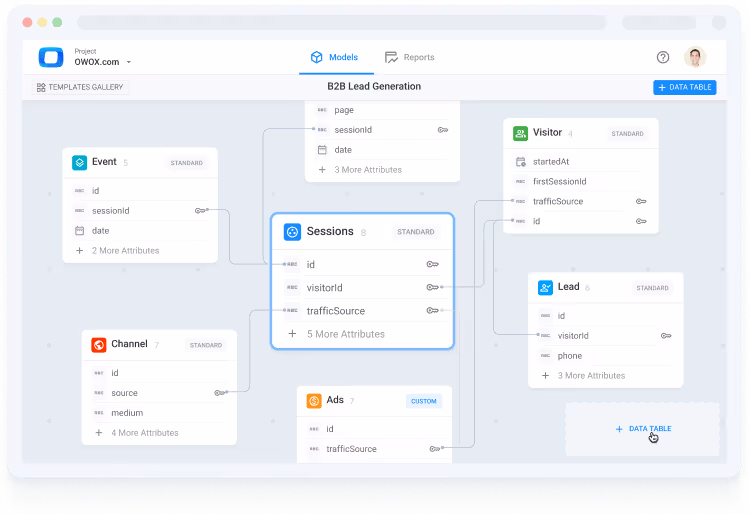The height and width of the screenshot is (514, 750).
Task: Click the calendar icon next to Visitor startedAt
Action: 520,162
